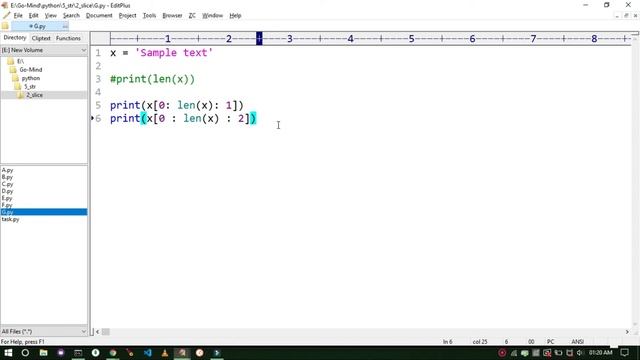The height and width of the screenshot is (360, 640).
Task: Select the G.py document tab
Action: (40, 26)
